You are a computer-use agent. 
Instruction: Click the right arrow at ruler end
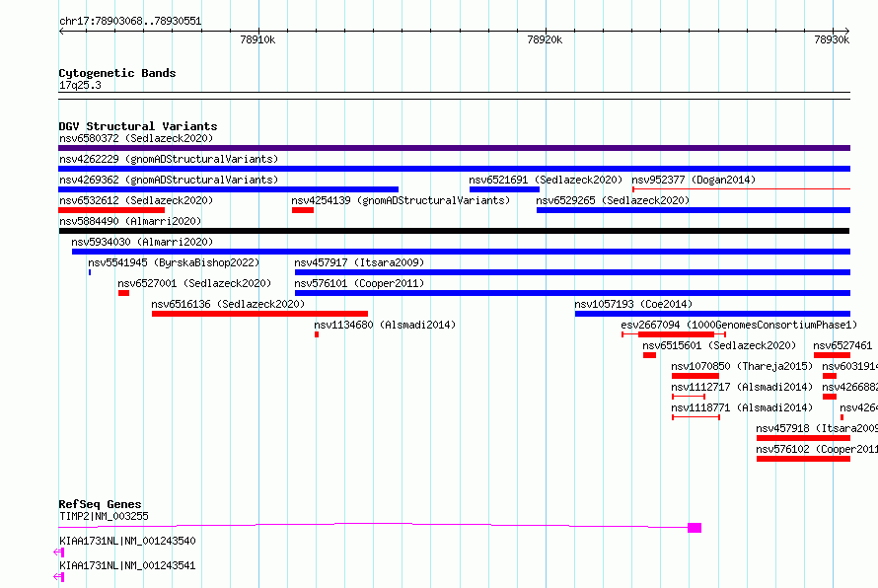pos(847,31)
